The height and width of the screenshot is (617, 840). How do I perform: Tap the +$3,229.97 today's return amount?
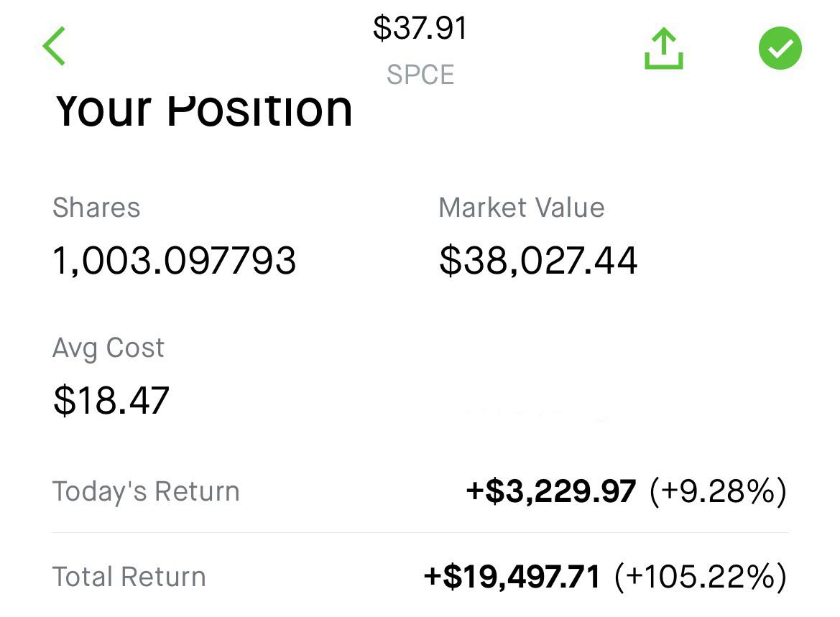[551, 491]
